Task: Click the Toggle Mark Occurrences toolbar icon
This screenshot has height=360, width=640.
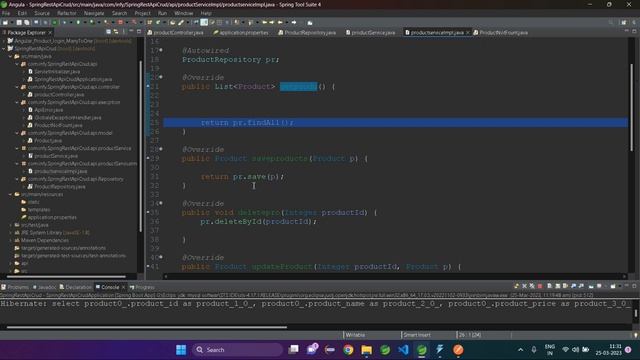Action: [204, 22]
